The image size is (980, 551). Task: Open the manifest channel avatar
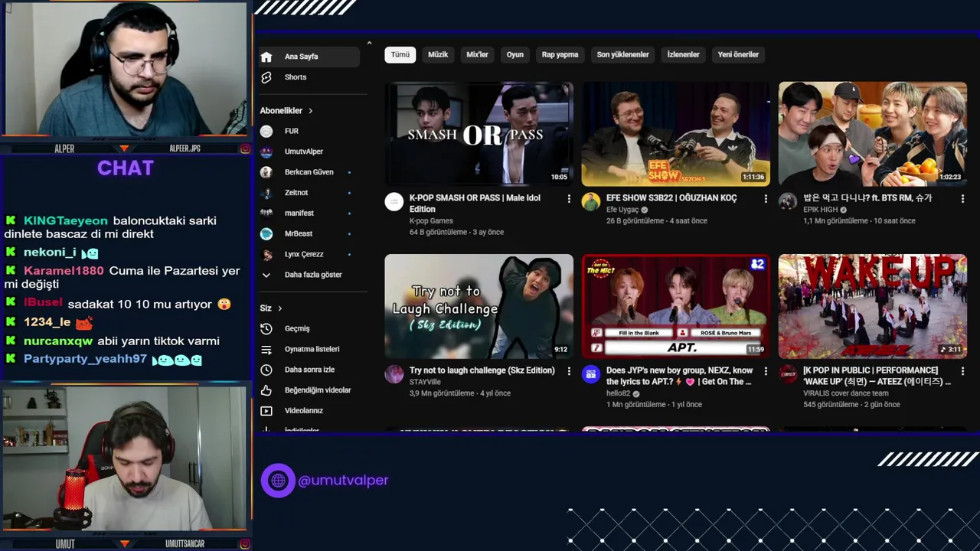(x=266, y=213)
